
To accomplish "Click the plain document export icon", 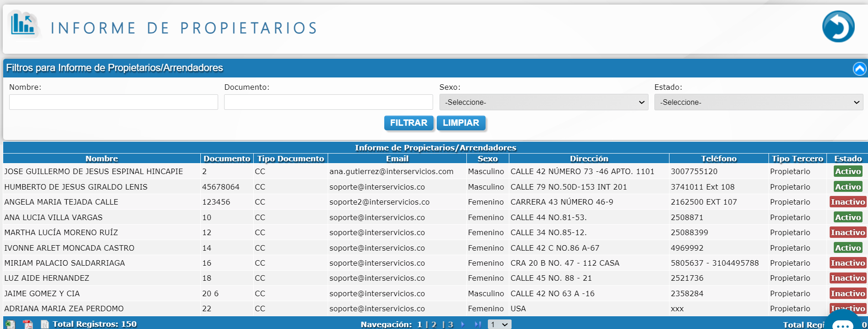I will click(x=45, y=324).
